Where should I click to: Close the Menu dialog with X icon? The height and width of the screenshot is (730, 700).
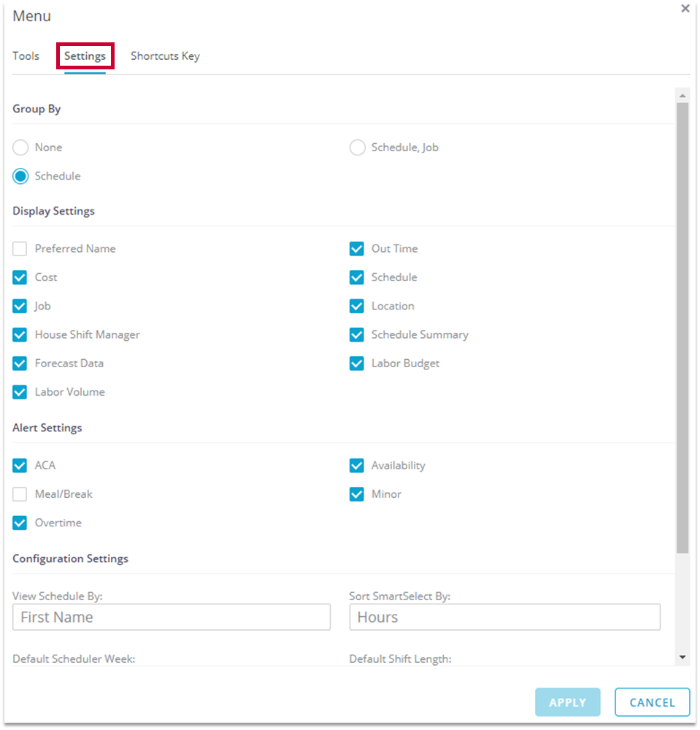pyautogui.click(x=685, y=9)
